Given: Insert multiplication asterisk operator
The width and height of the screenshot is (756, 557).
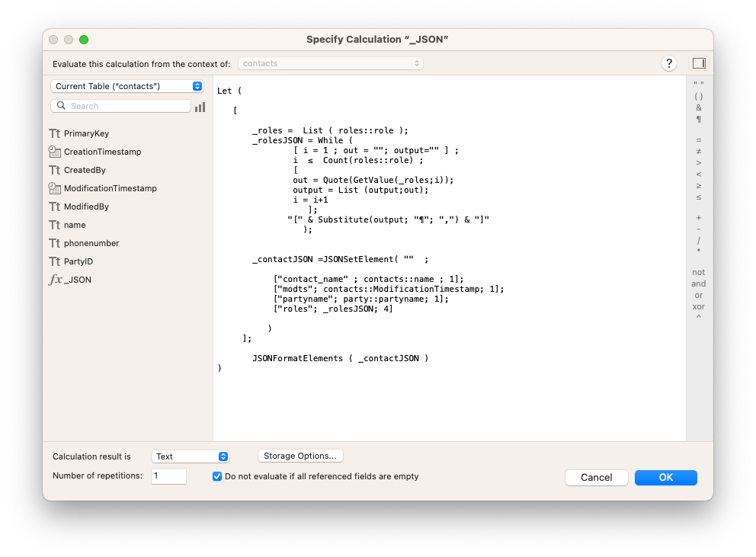Looking at the screenshot, I should tap(699, 251).
